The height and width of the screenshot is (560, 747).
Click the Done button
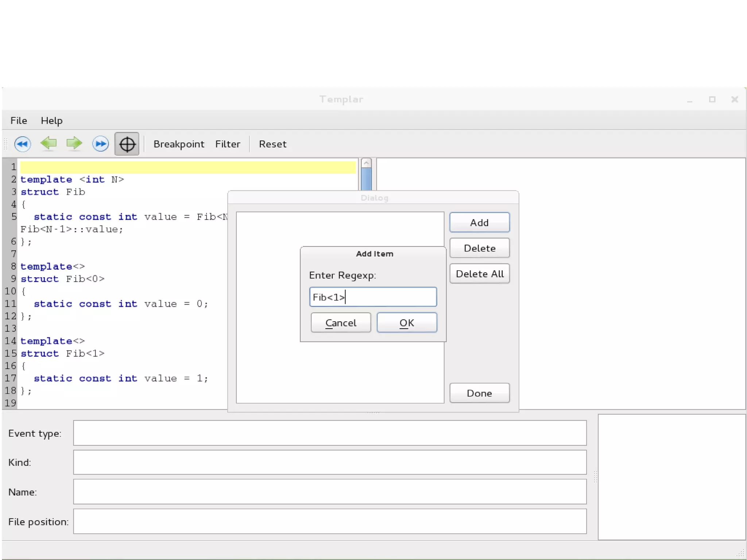(479, 393)
